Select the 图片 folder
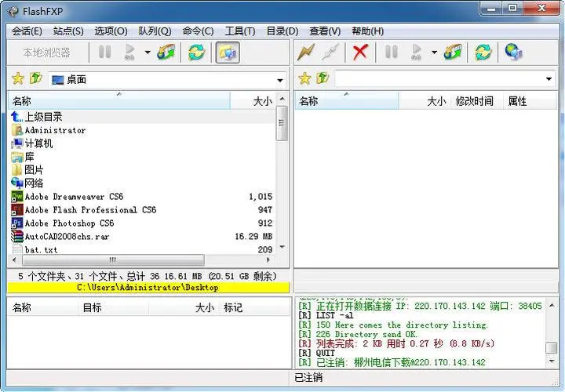 pyautogui.click(x=142, y=170)
